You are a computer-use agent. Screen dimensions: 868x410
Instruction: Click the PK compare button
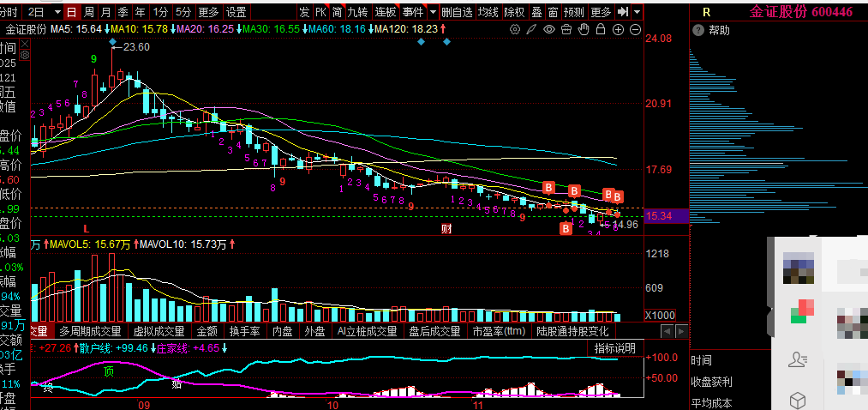(x=320, y=12)
